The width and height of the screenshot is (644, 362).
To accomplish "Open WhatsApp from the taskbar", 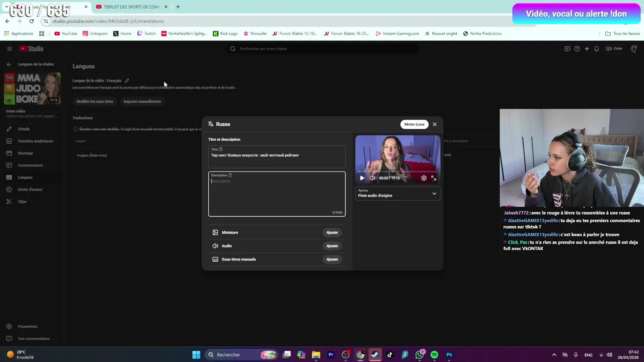I will (420, 355).
